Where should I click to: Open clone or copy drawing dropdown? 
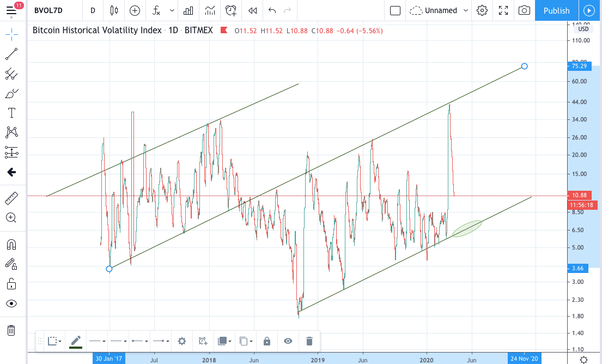(x=246, y=341)
